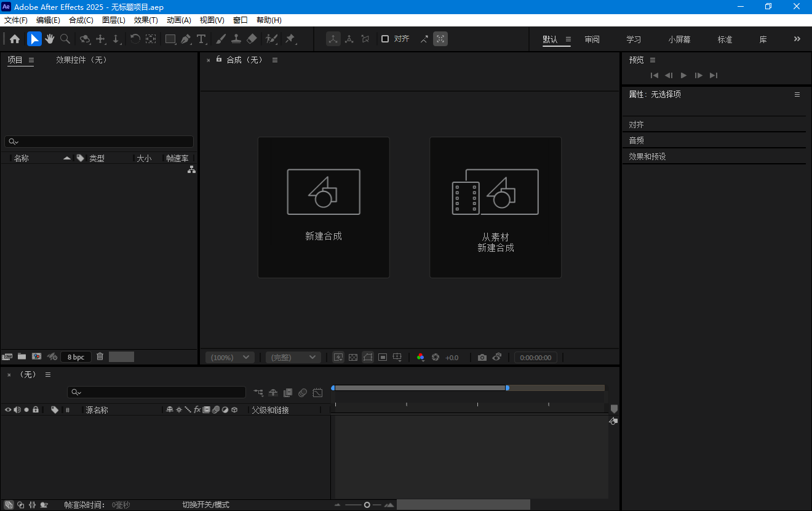This screenshot has width=812, height=511.
Task: Open the magnification (100%) dropdown
Action: pos(229,356)
